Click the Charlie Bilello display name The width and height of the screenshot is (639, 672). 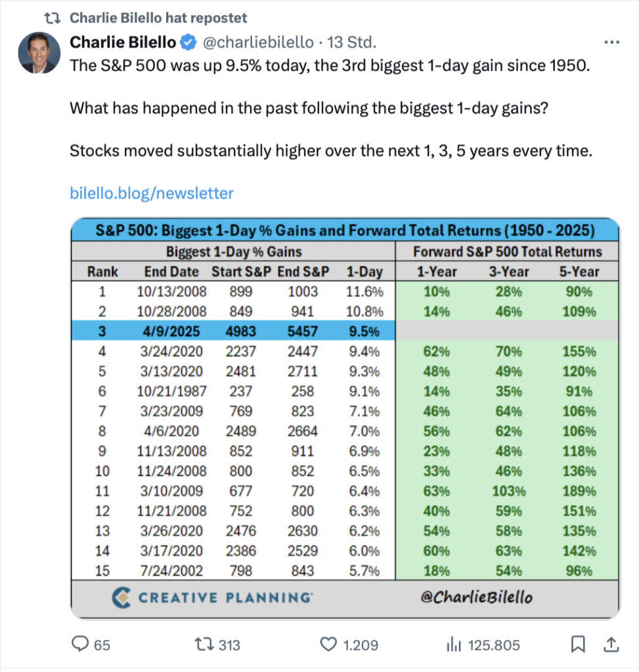(123, 43)
